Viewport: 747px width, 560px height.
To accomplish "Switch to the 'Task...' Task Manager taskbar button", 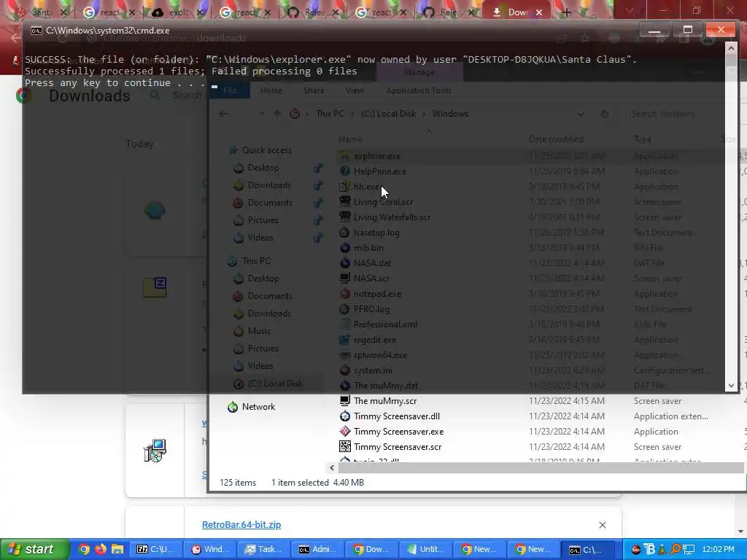I will click(263, 550).
